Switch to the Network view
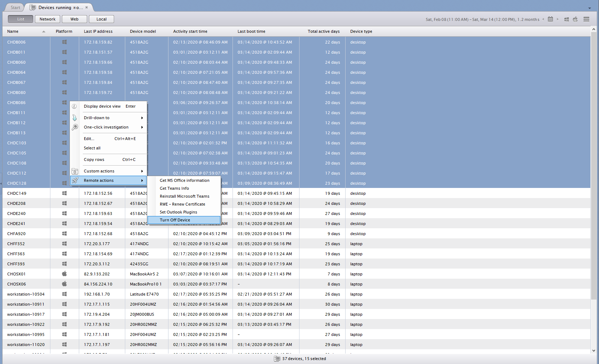 [48, 19]
